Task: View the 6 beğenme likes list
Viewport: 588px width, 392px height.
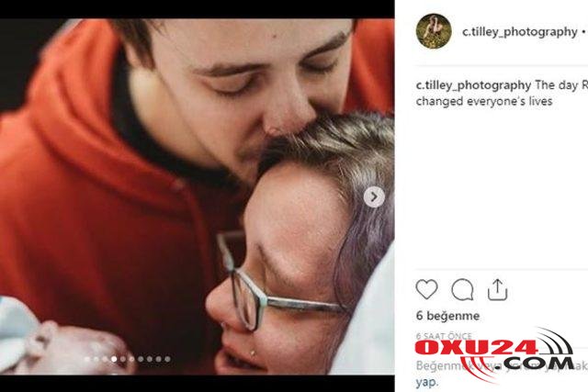Action: pyautogui.click(x=447, y=316)
